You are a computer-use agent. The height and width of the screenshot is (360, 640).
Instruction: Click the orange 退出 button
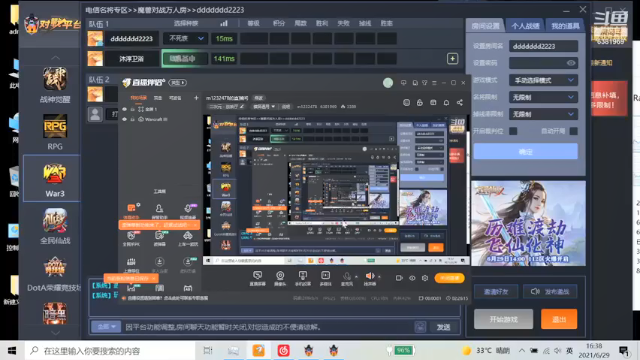(559, 319)
